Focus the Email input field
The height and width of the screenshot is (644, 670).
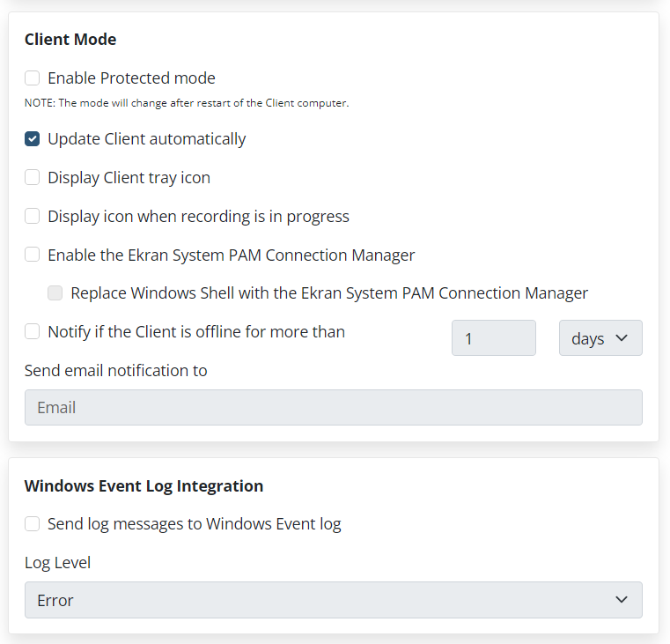[333, 408]
